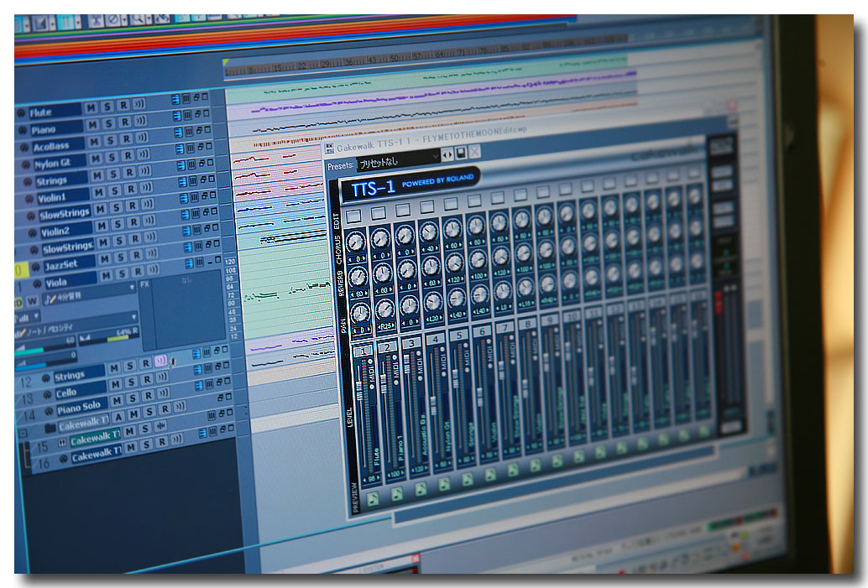Click the A button on the Cakewalk folder track

click(x=119, y=417)
